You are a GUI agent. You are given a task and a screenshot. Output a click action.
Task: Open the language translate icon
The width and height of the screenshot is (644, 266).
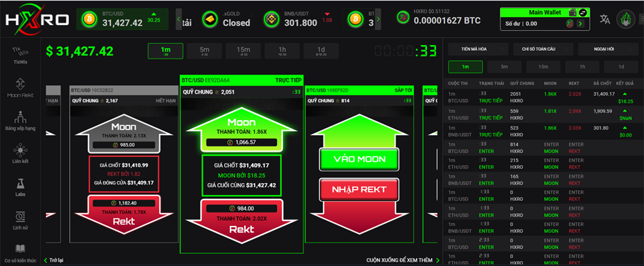tap(605, 19)
